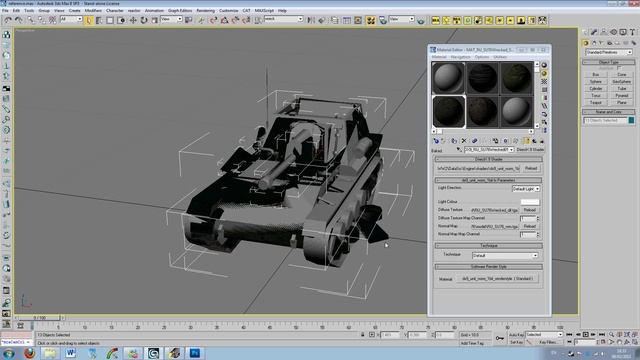Open the named selection sets dropdown

[x=284, y=19]
